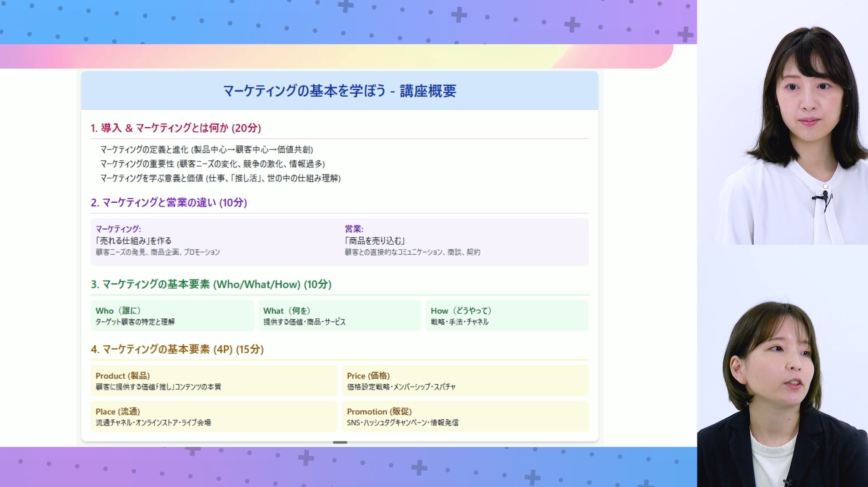Click the text 戦略・手法・チャネル

click(460, 322)
